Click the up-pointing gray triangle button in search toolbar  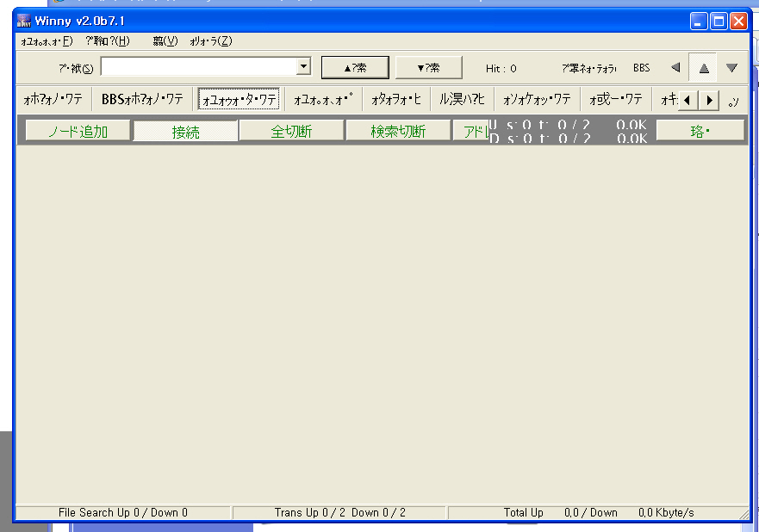tap(704, 68)
